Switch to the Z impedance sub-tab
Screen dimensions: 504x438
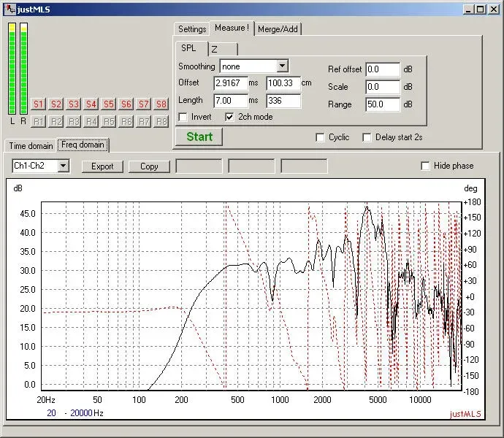click(224, 49)
